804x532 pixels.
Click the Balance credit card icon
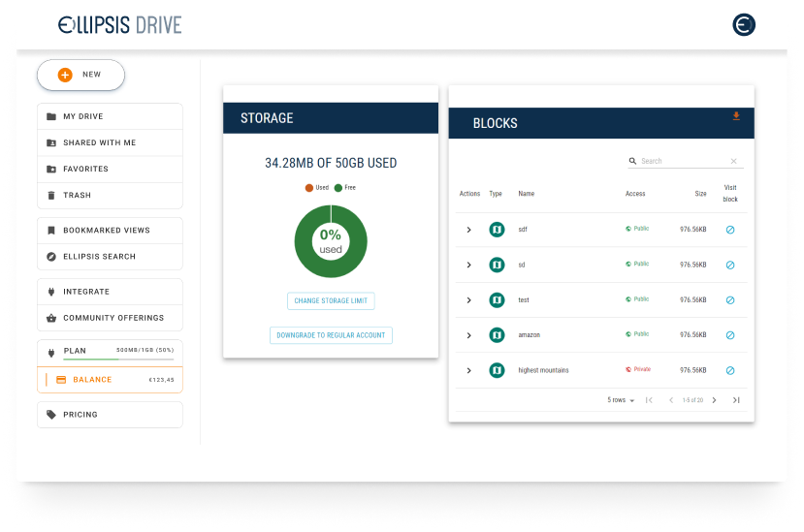tap(61, 380)
